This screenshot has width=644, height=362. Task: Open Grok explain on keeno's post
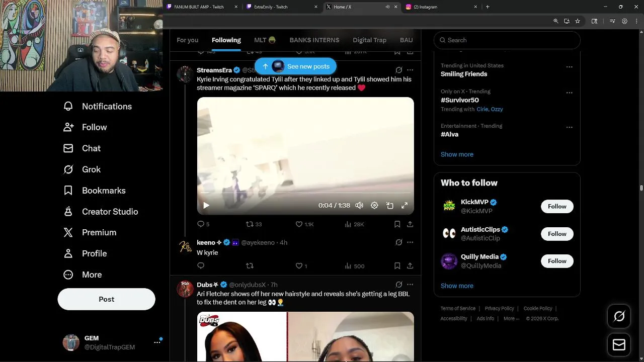coord(399,242)
